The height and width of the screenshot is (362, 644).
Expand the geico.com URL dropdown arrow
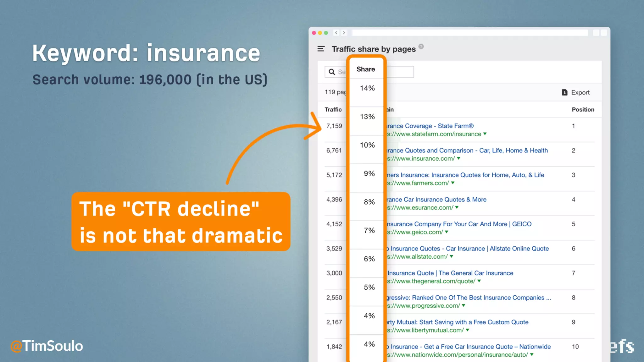447,232
